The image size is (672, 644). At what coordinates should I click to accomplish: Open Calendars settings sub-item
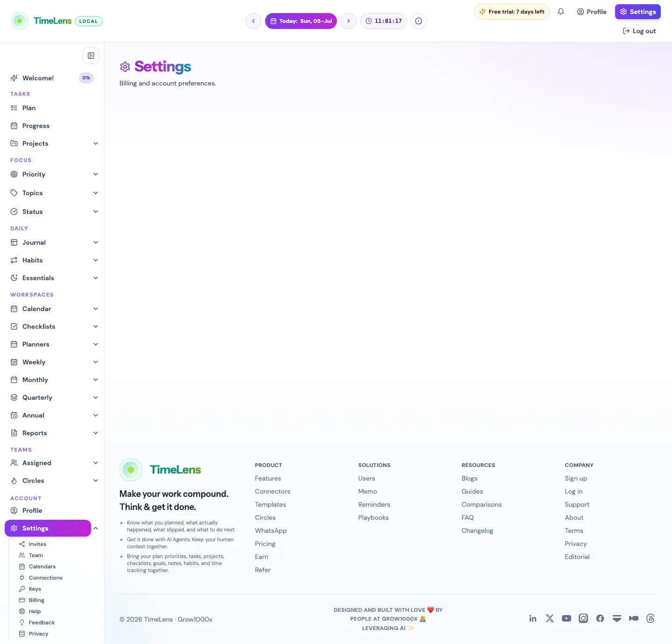coord(42,566)
